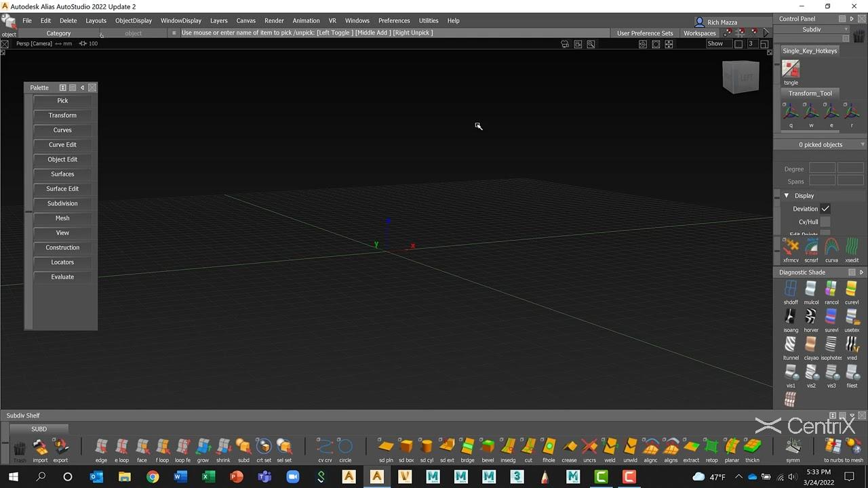
Task: Click the bevel tool on Subdiv shelf
Action: point(488,447)
